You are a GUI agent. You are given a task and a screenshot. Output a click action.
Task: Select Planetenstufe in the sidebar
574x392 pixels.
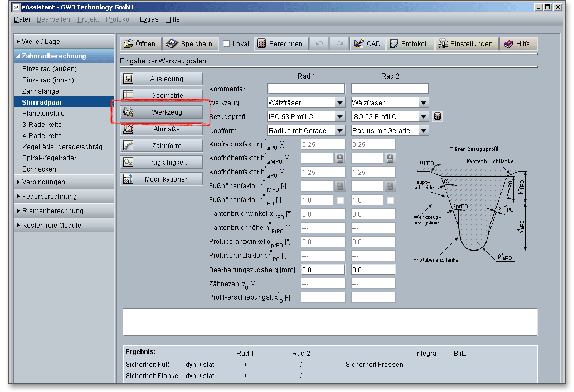43,113
